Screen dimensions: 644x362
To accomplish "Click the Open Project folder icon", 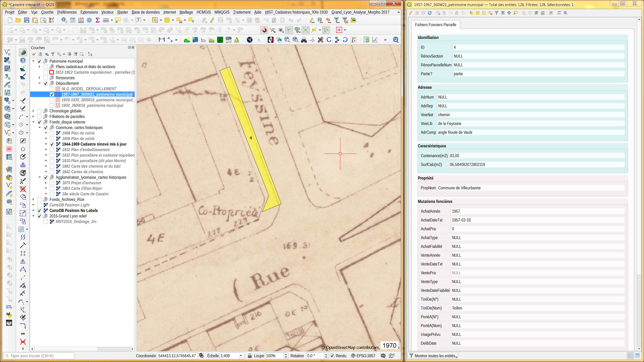I will coord(18,20).
